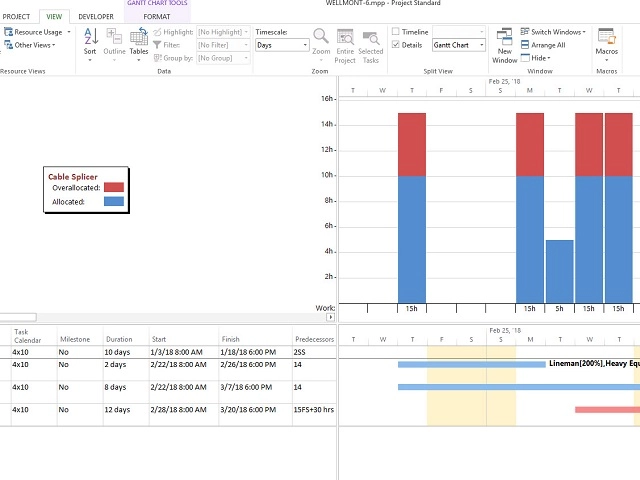Switch to the PROJECT tab
640x480 pixels.
17,17
